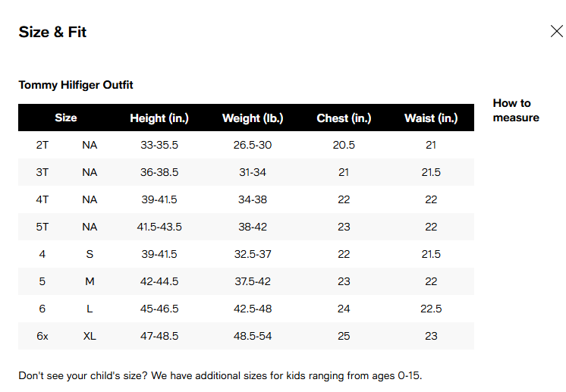The height and width of the screenshot is (392, 566).
Task: Select the 20.5 chest measurement
Action: point(344,145)
